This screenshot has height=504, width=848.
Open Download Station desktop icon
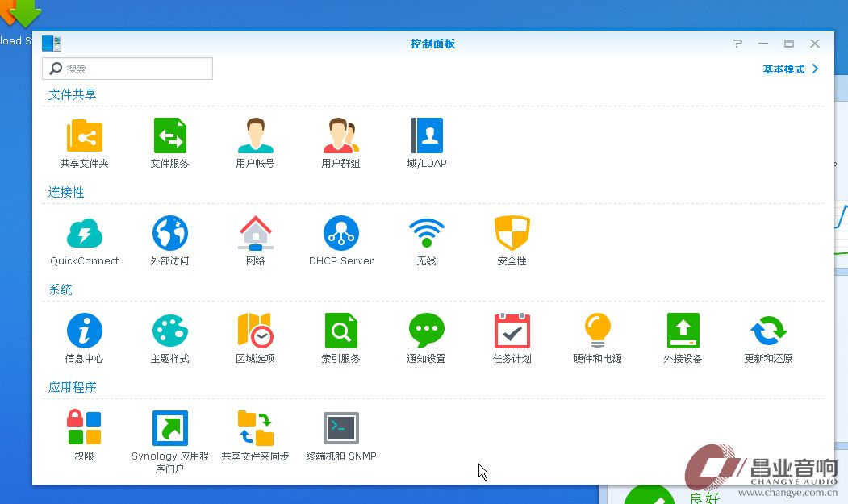pos(20,15)
